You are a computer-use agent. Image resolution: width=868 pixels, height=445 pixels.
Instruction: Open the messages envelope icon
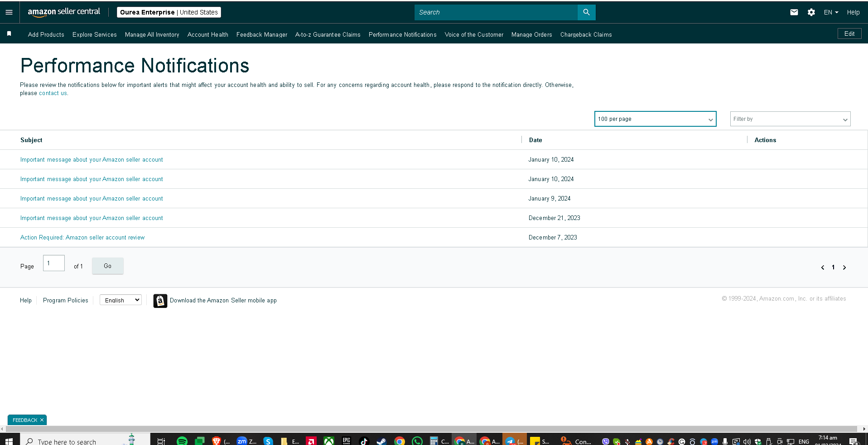coord(794,12)
